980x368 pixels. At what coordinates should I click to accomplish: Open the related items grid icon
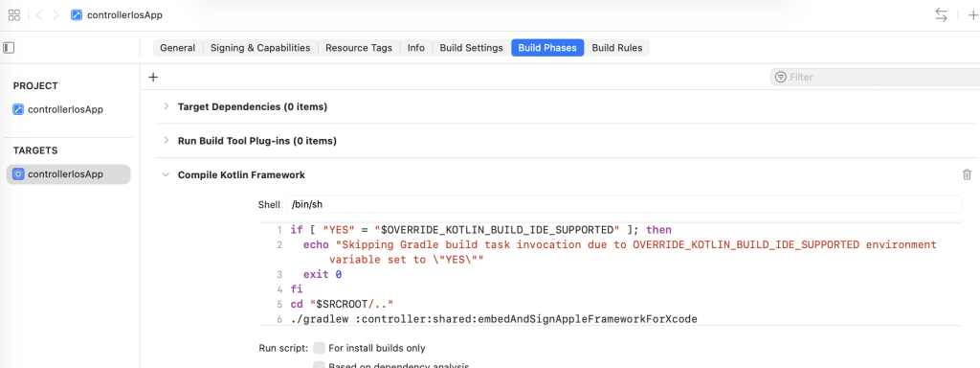[x=13, y=15]
